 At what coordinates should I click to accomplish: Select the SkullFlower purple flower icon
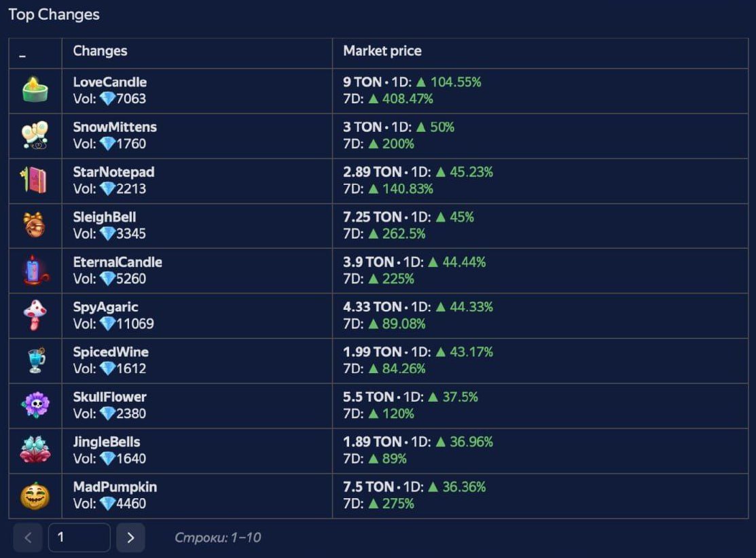click(35, 405)
